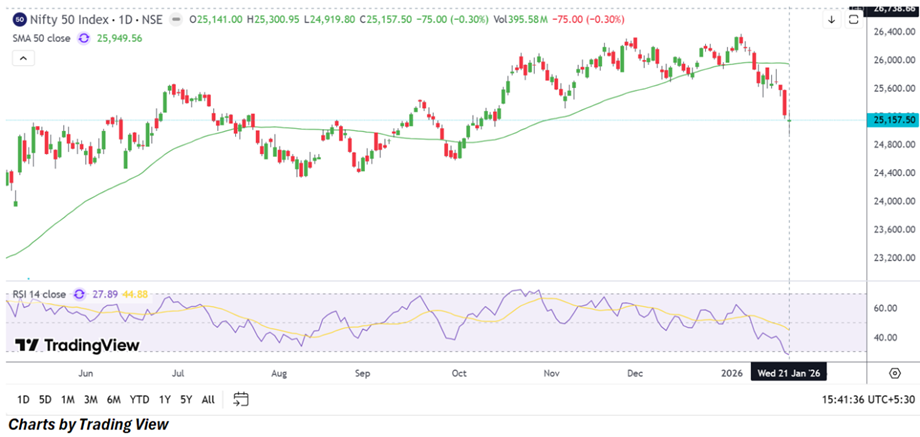Click the RSI 14 close legend label
920x437 pixels.
39,294
